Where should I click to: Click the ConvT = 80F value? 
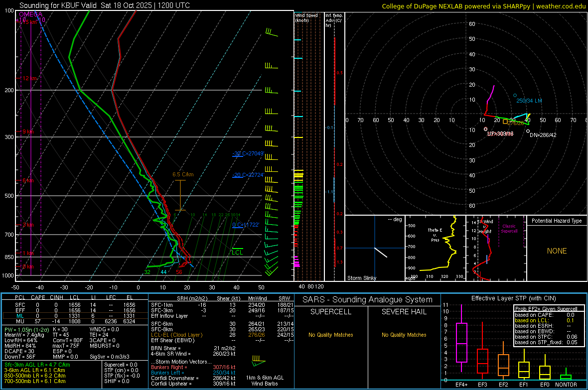68,340
